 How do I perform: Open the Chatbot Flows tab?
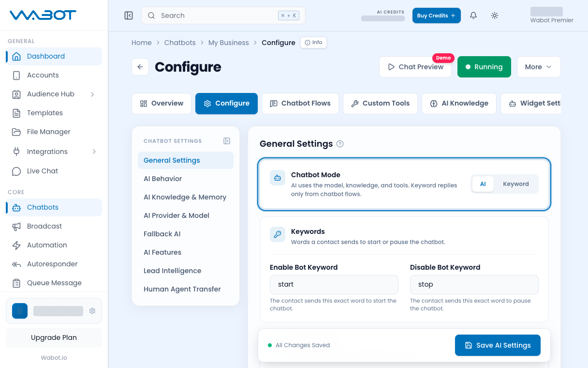coord(300,103)
